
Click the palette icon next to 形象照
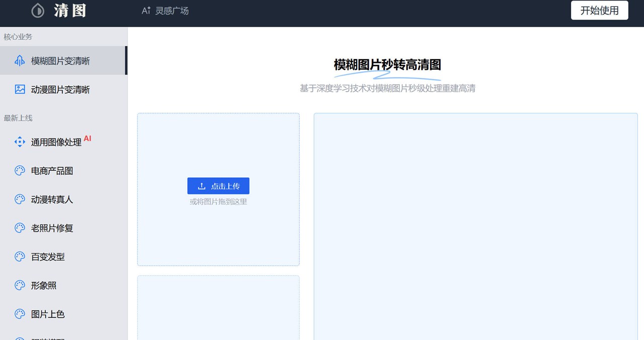[20, 286]
